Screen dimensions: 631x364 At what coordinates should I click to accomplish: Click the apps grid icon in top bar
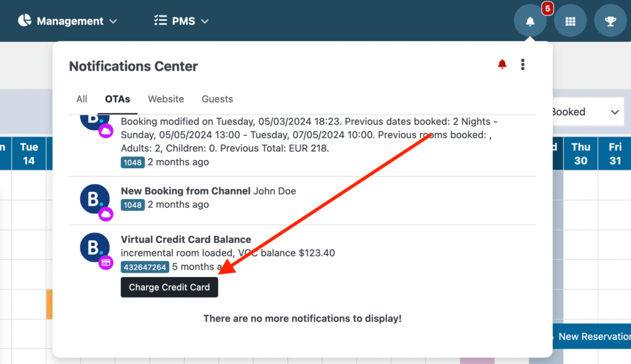point(570,20)
